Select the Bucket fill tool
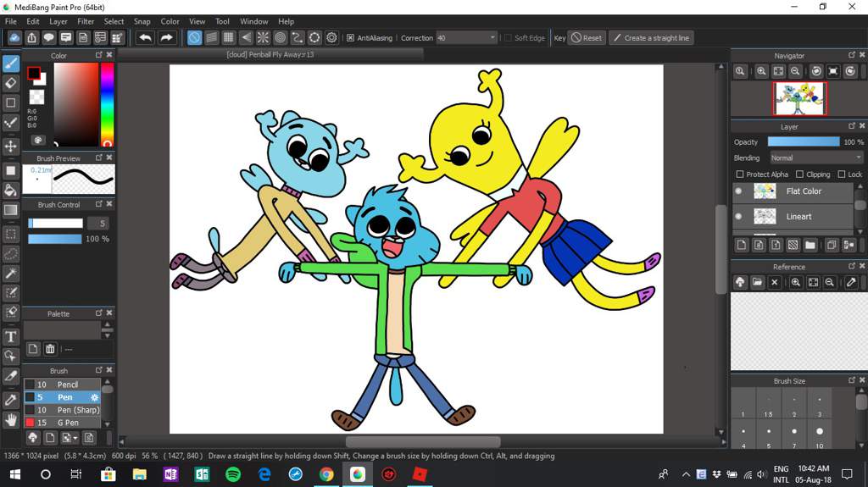This screenshot has width=868, height=487. click(10, 190)
